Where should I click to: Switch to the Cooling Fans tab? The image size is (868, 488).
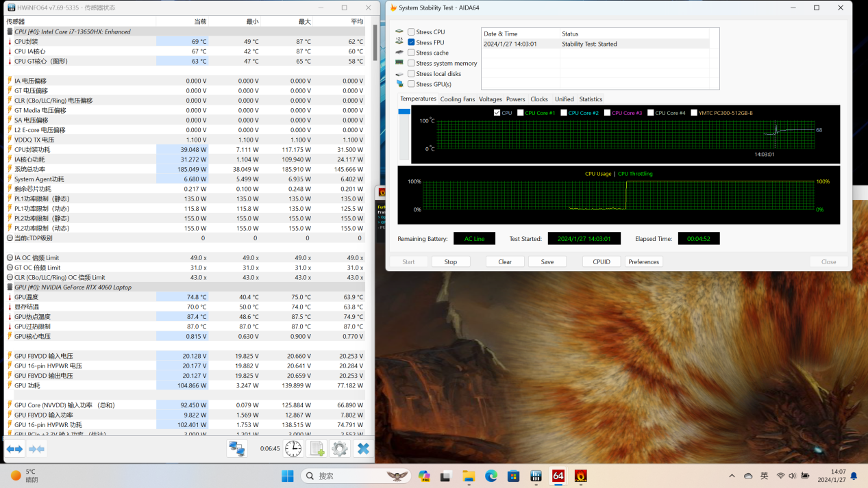click(x=457, y=99)
